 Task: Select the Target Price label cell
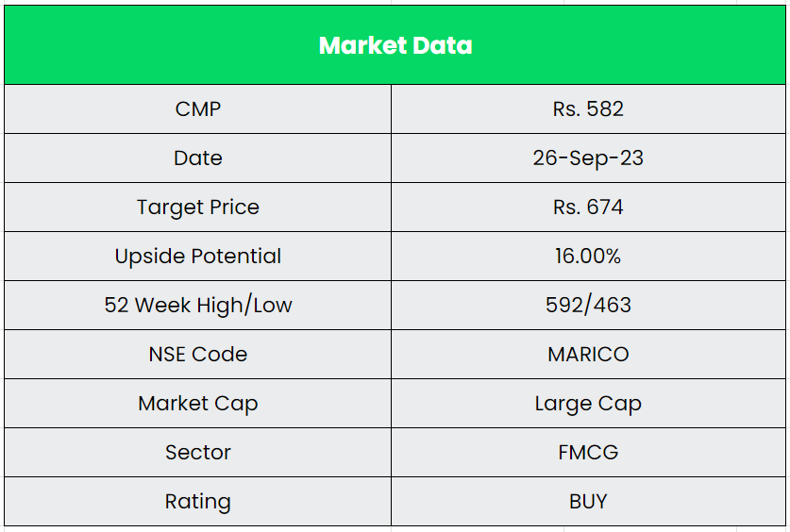[198, 208]
